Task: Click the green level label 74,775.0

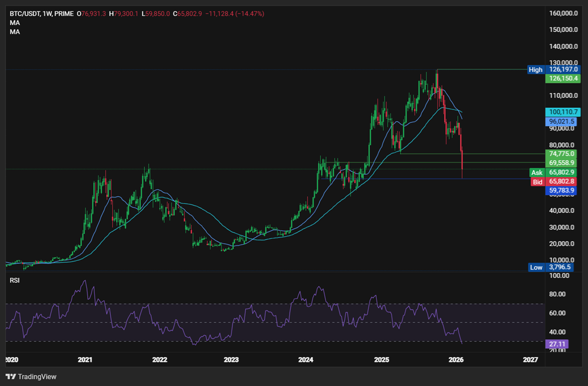Action: pos(561,154)
